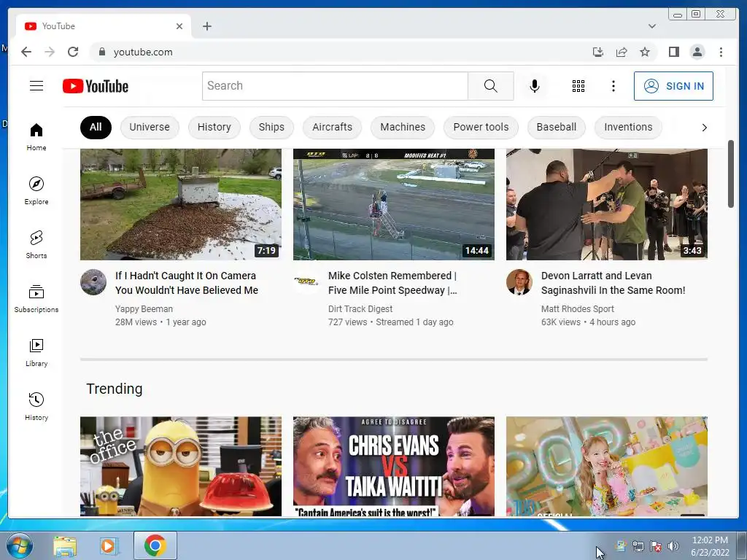The height and width of the screenshot is (560, 747).
Task: Open Mike Colsten Remembered video title
Action: click(392, 283)
